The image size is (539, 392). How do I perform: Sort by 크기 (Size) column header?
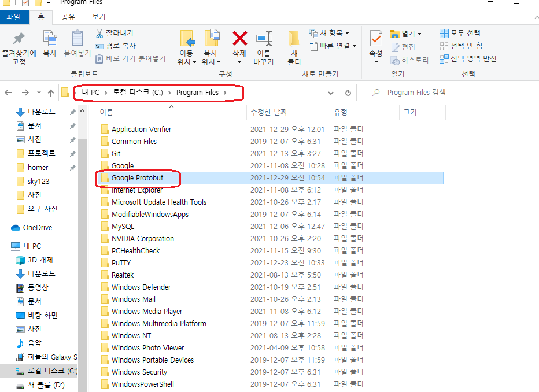pyautogui.click(x=422, y=112)
